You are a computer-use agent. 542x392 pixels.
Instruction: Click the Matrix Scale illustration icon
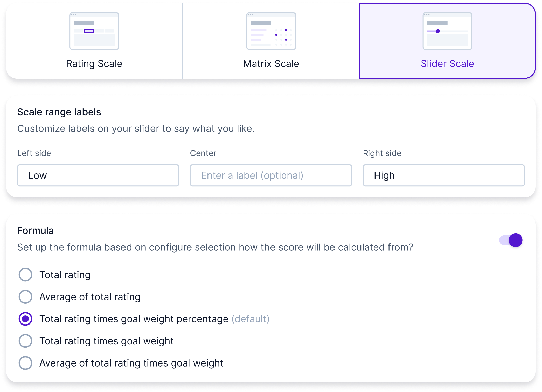pyautogui.click(x=271, y=31)
